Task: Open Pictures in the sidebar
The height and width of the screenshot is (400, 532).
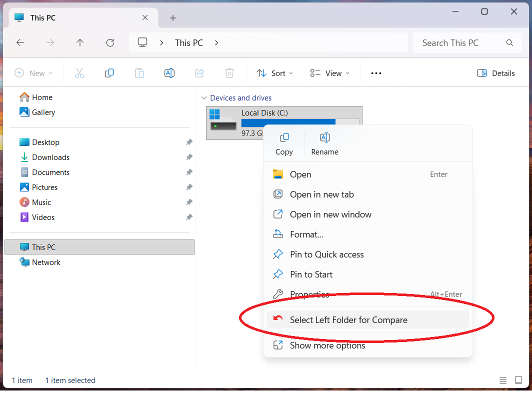Action: [x=38, y=187]
